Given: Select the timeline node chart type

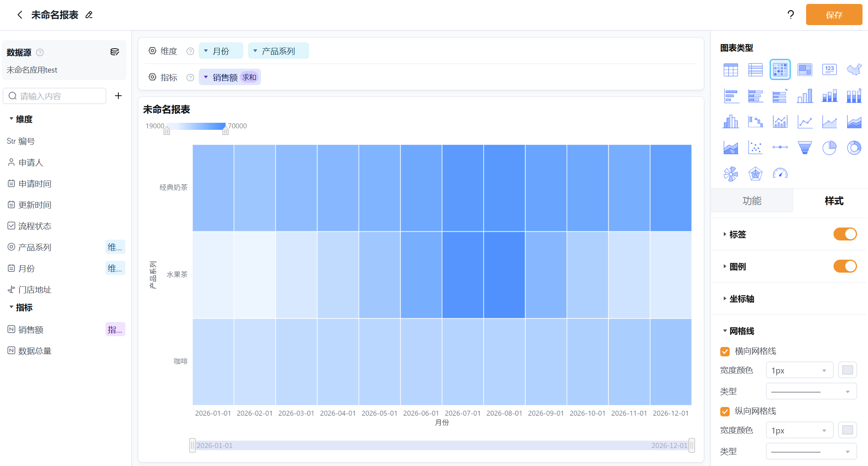Looking at the screenshot, I should click(x=780, y=147).
